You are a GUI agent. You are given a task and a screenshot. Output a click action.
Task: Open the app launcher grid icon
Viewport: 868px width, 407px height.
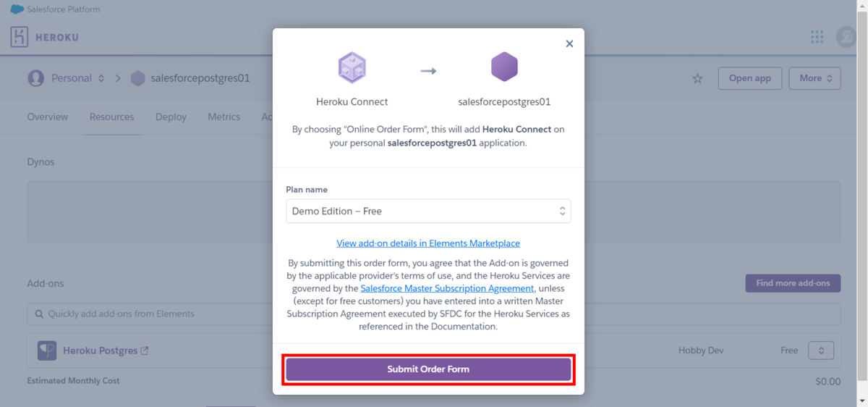[x=817, y=37]
